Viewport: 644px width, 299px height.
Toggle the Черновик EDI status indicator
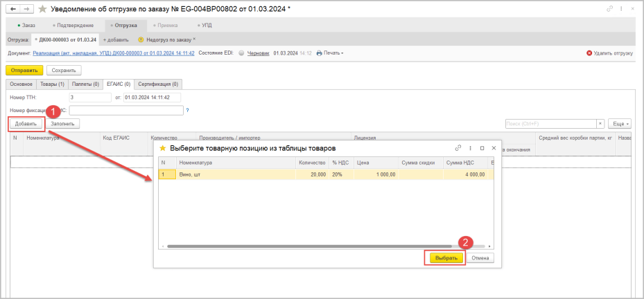[241, 53]
